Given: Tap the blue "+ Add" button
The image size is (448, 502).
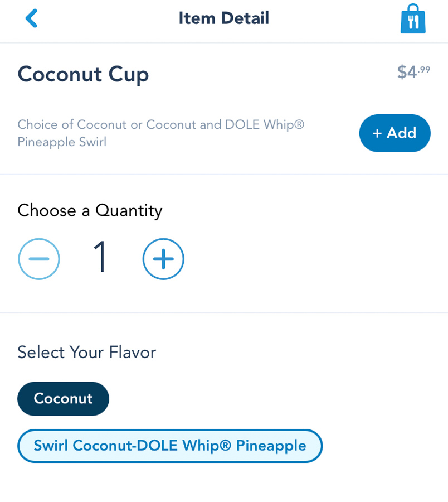Looking at the screenshot, I should 395,133.
